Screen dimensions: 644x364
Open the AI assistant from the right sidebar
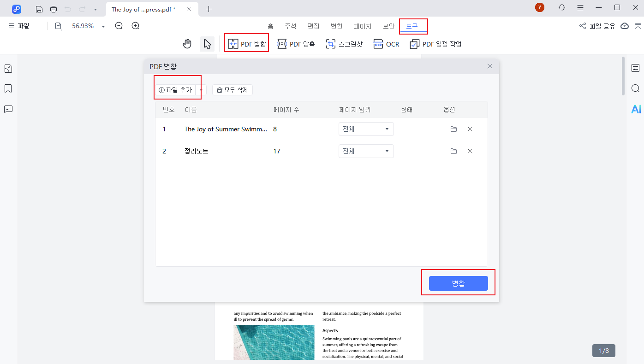[x=636, y=109]
